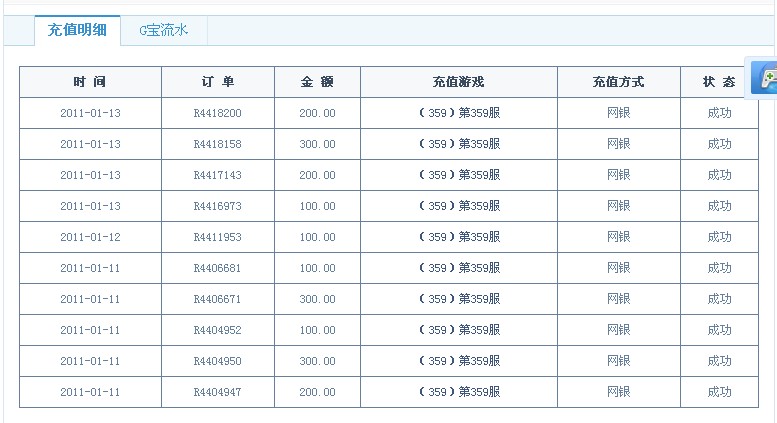Image resolution: width=777 pixels, height=423 pixels.
Task: Select order number R4406671
Action: click(x=218, y=299)
